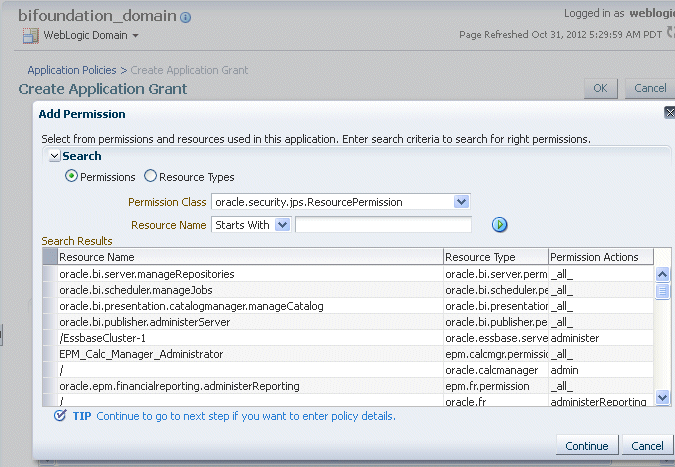This screenshot has height=467, width=675.
Task: Focus the Resource Name search field
Action: [x=383, y=225]
